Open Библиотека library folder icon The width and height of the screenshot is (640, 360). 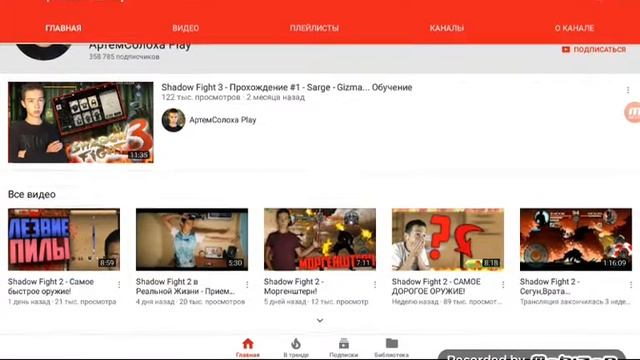(x=391, y=348)
